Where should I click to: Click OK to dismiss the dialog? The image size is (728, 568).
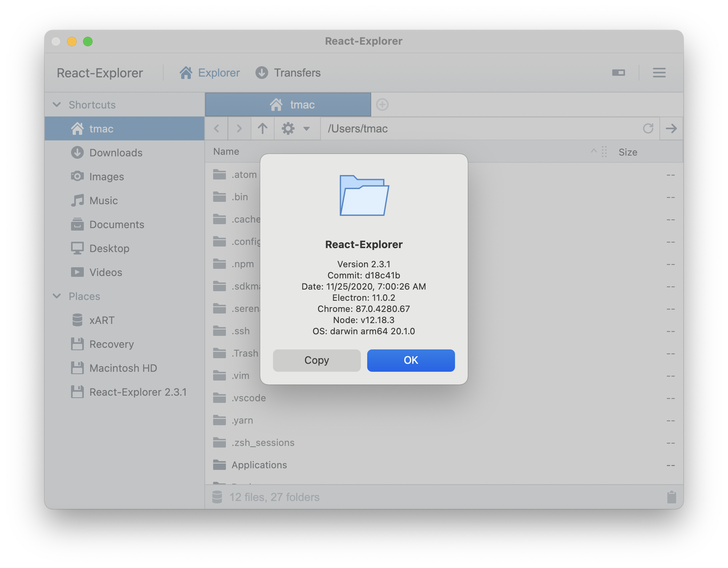(411, 360)
